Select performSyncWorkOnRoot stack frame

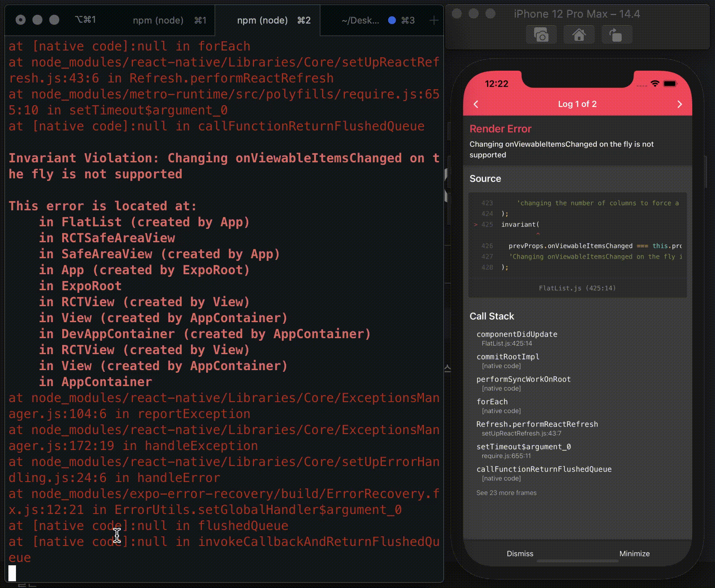pos(523,383)
